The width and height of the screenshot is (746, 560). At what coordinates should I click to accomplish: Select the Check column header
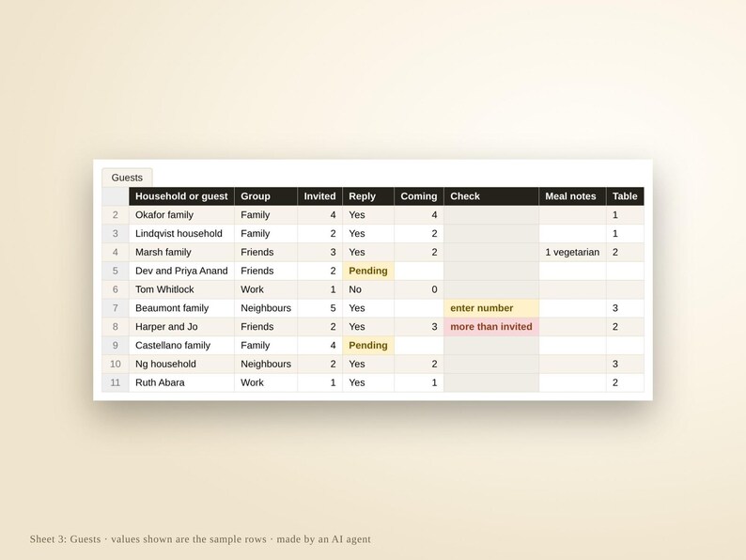click(491, 196)
